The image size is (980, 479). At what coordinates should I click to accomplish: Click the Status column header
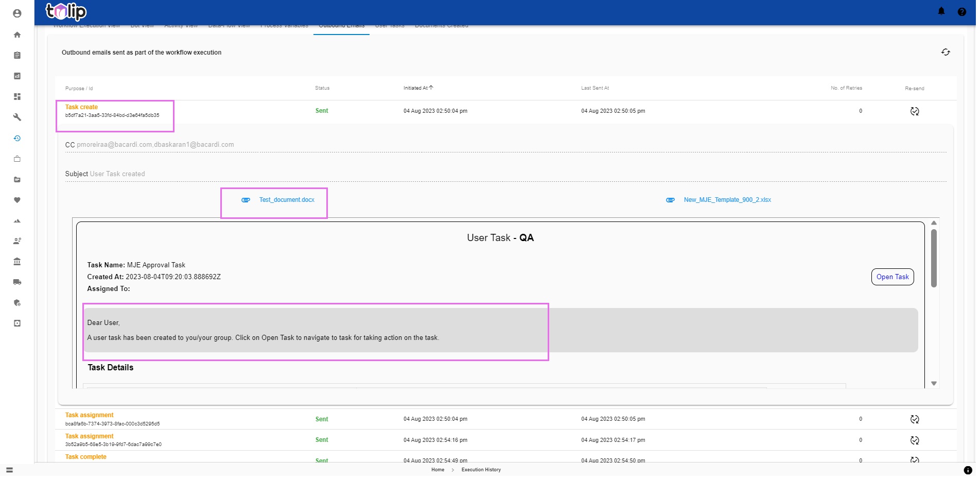pyautogui.click(x=322, y=88)
